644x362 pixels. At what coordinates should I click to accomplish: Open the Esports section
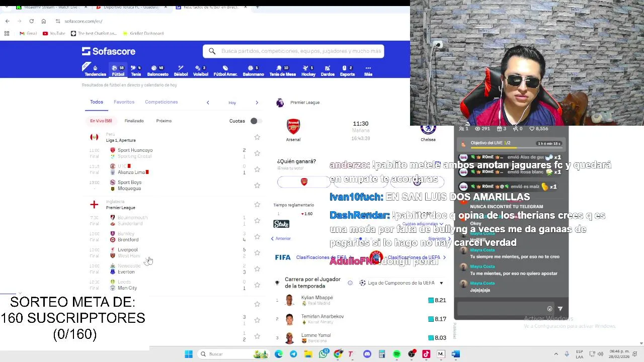click(347, 70)
